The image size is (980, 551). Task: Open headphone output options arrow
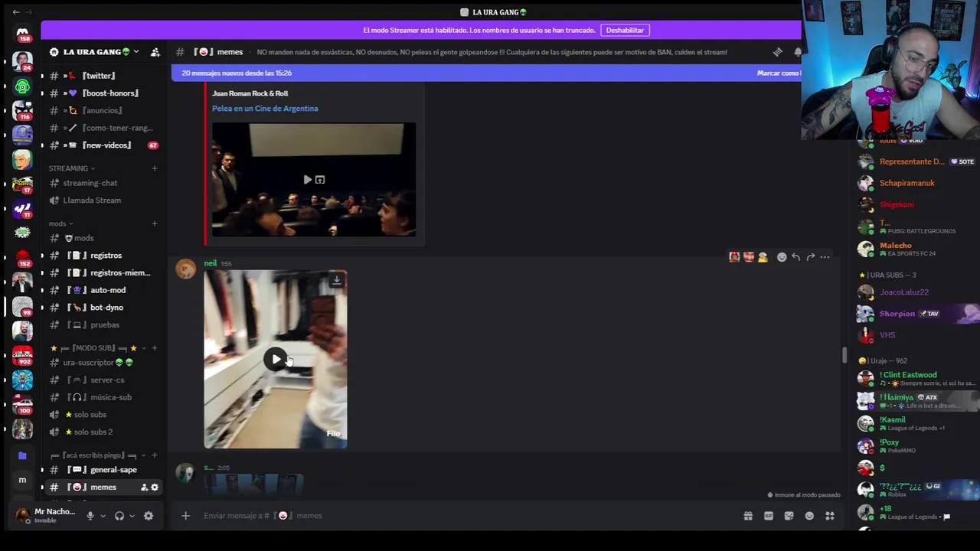point(132,516)
